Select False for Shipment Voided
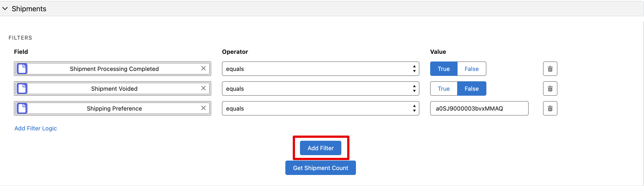The width and height of the screenshot is (644, 186). (471, 88)
